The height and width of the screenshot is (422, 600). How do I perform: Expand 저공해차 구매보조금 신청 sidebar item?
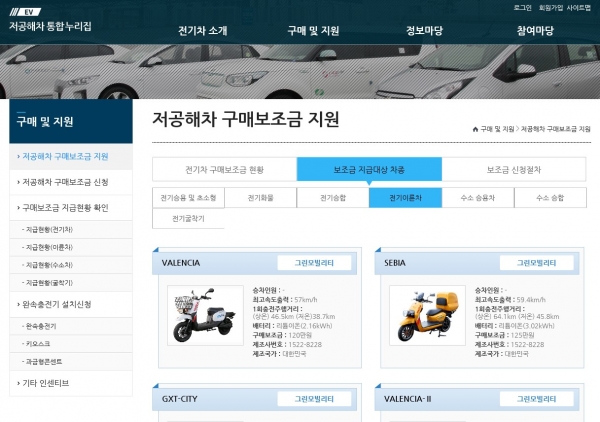click(66, 182)
